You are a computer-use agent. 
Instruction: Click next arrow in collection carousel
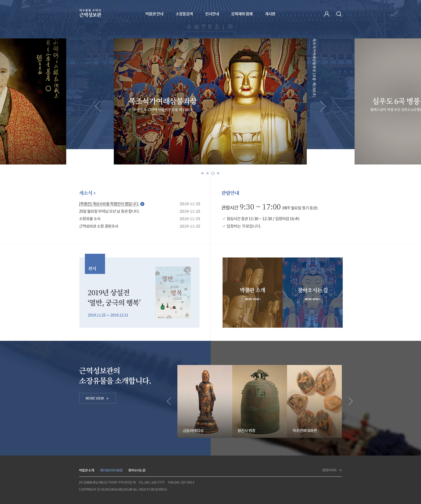coord(350,401)
